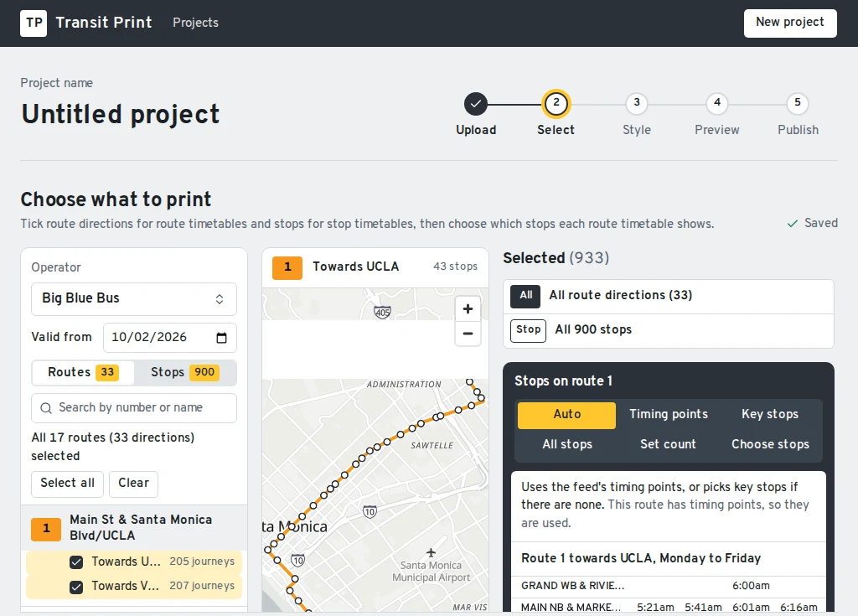Select the Auto stop mode
The height and width of the screenshot is (616, 858).
566,415
